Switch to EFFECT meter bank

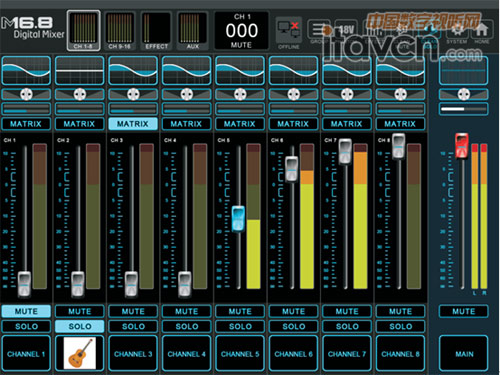coord(156,31)
